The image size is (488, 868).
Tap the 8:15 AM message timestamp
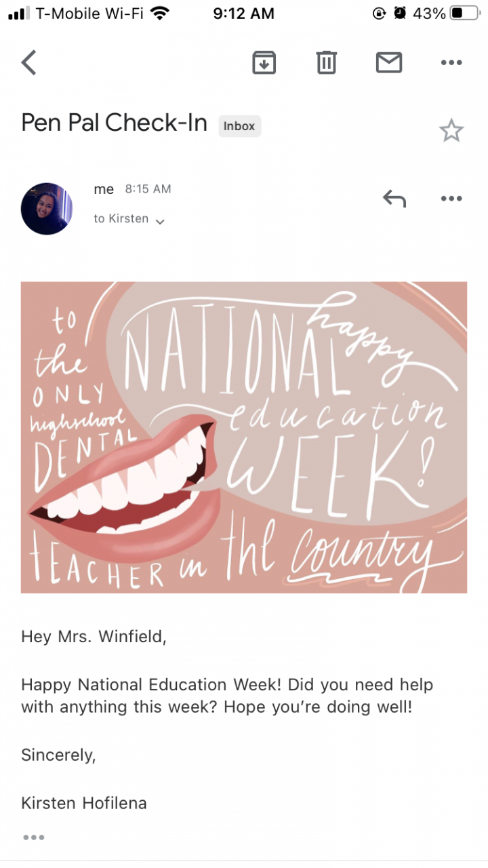tap(148, 189)
